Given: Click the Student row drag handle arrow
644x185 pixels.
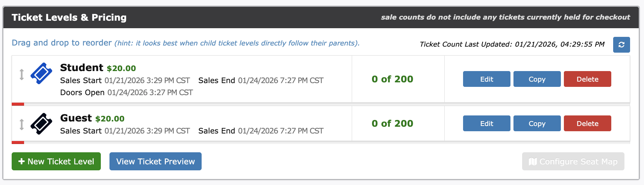Looking at the screenshot, I should 22,74.
